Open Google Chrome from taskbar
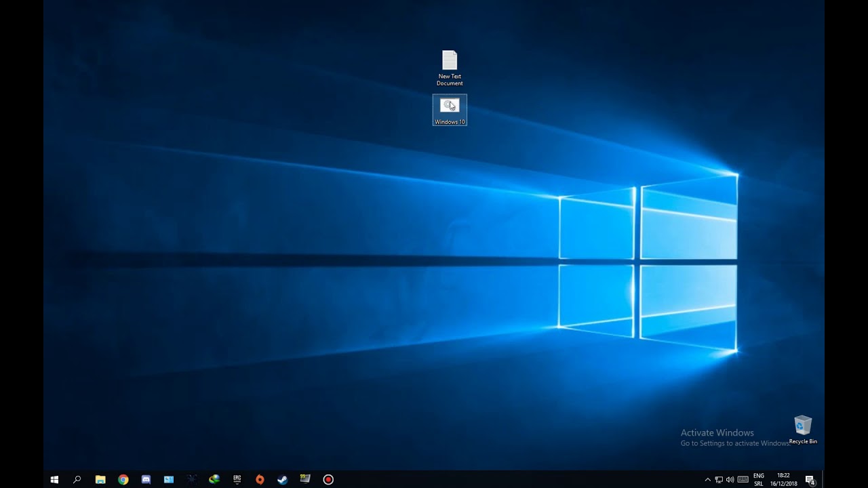Viewport: 868px width, 488px height. click(123, 479)
